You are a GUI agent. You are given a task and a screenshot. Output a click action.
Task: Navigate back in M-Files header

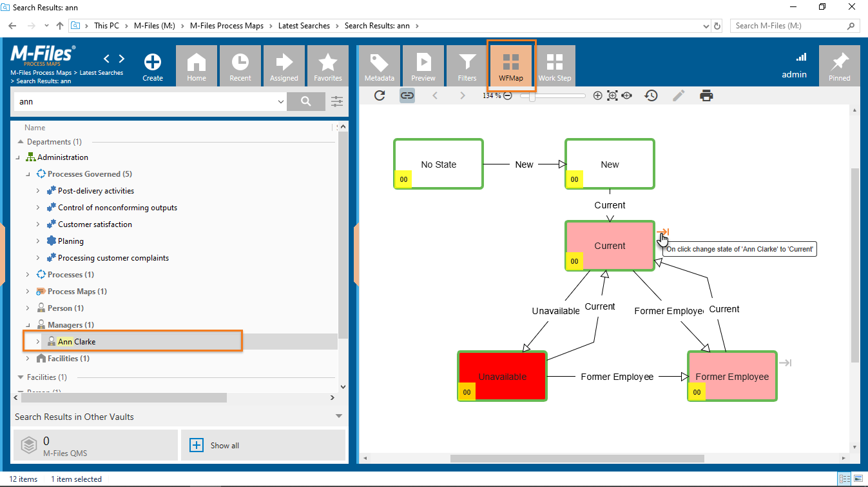point(107,59)
